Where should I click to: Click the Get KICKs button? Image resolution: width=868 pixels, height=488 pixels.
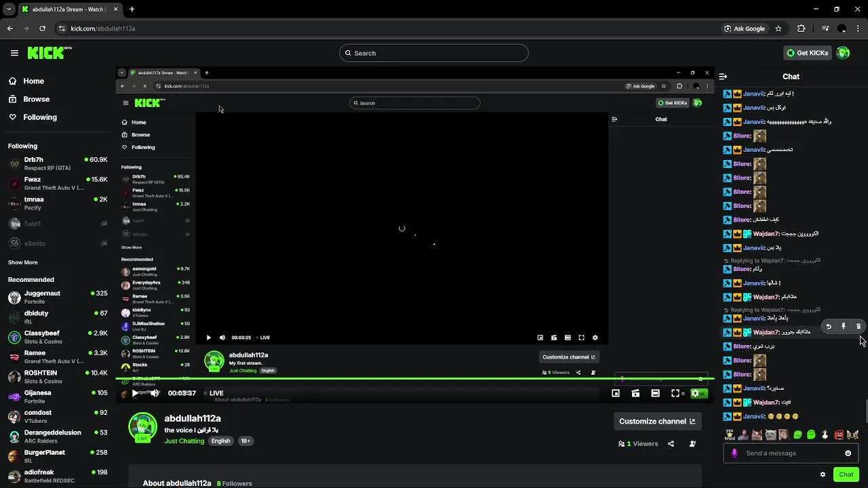(x=806, y=53)
